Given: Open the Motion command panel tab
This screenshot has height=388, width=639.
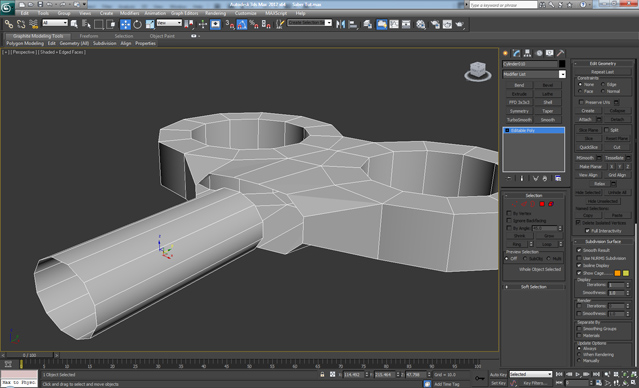Looking at the screenshot, I should click(539, 53).
